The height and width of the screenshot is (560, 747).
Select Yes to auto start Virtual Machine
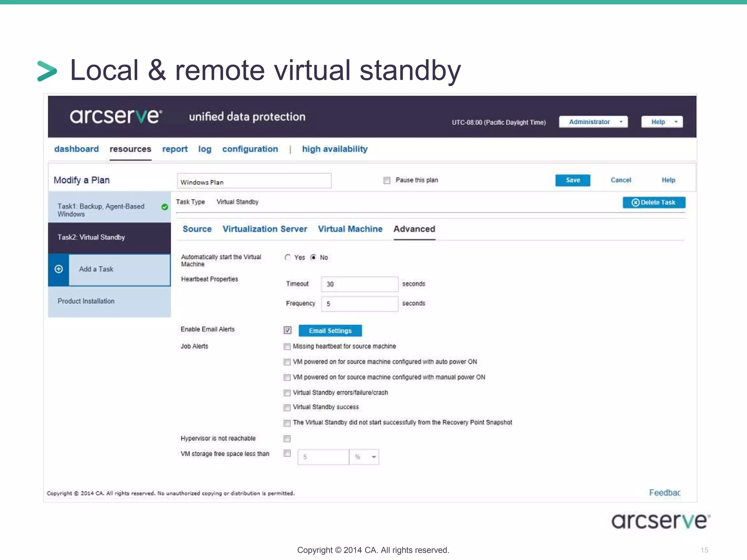[288, 257]
